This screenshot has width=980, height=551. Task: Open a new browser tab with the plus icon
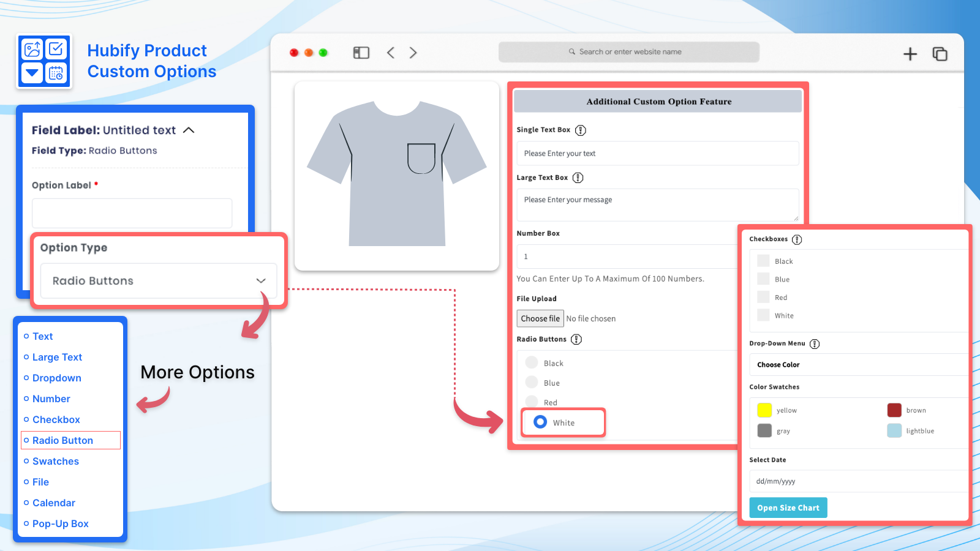tap(910, 54)
